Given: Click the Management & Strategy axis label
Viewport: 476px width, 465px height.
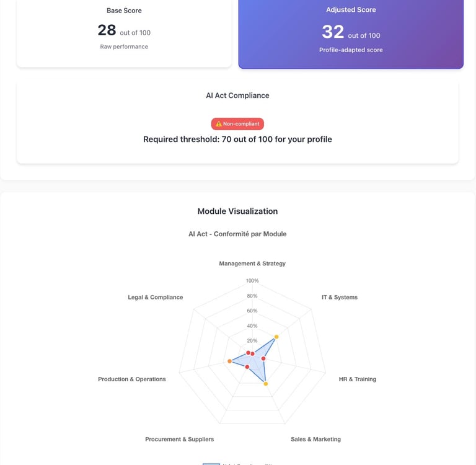Looking at the screenshot, I should click(252, 263).
